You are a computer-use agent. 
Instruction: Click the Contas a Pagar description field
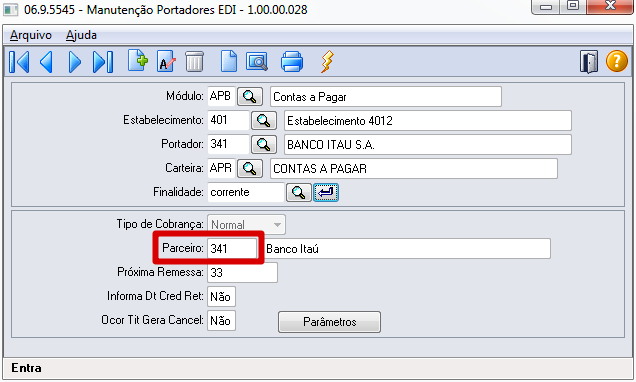(x=386, y=97)
